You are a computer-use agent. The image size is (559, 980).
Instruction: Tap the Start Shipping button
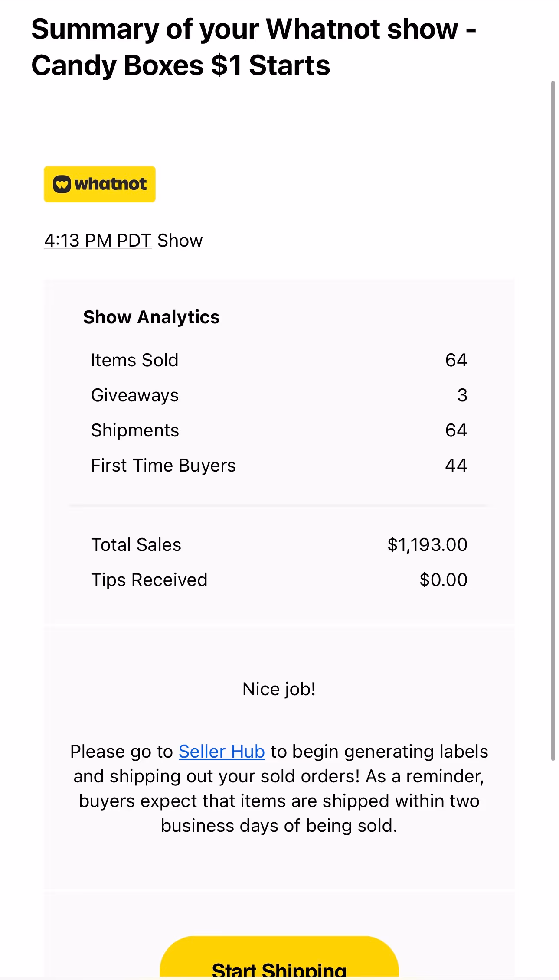[x=279, y=962]
